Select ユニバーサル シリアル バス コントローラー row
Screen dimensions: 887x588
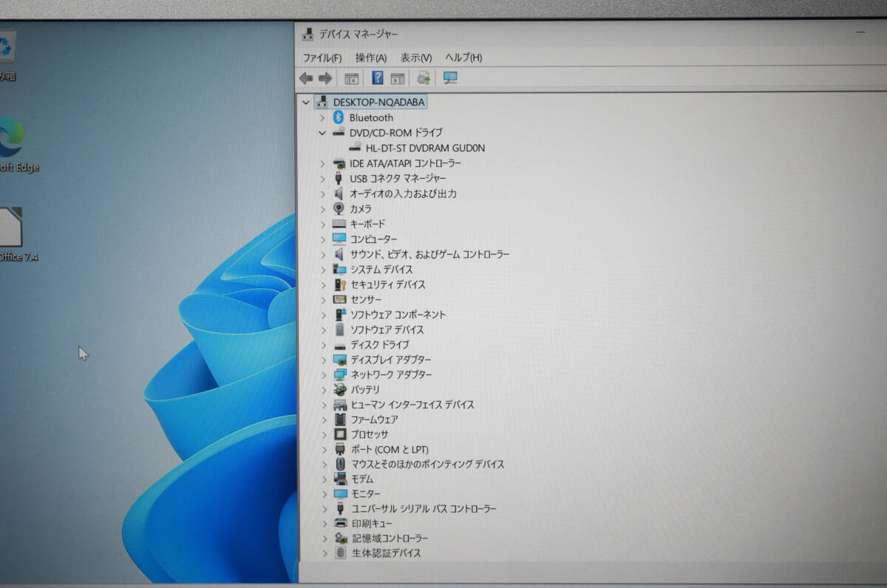point(424,509)
